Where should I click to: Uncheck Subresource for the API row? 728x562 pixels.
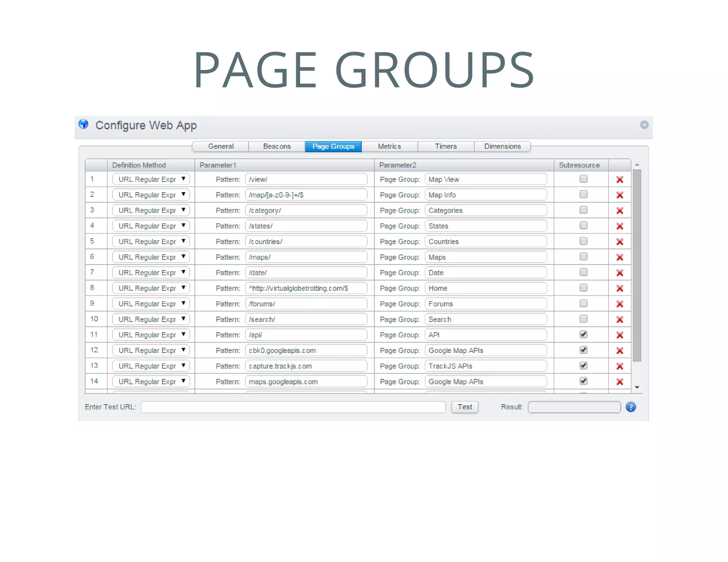(x=583, y=334)
